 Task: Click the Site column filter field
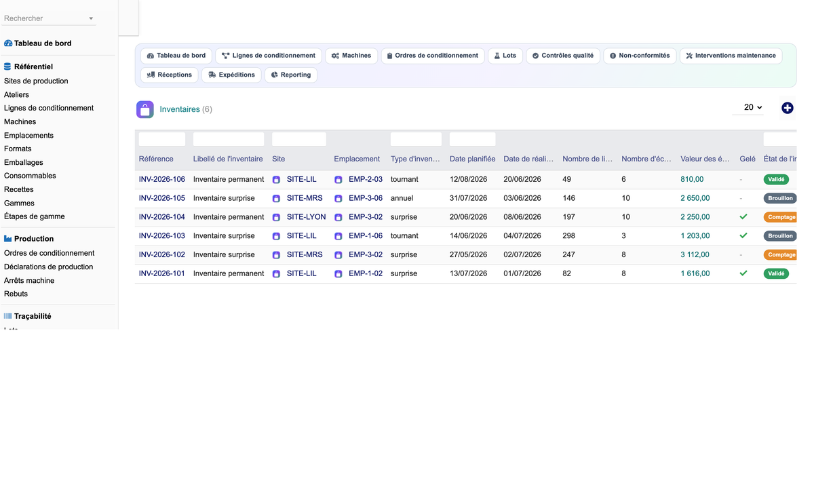coord(299,139)
